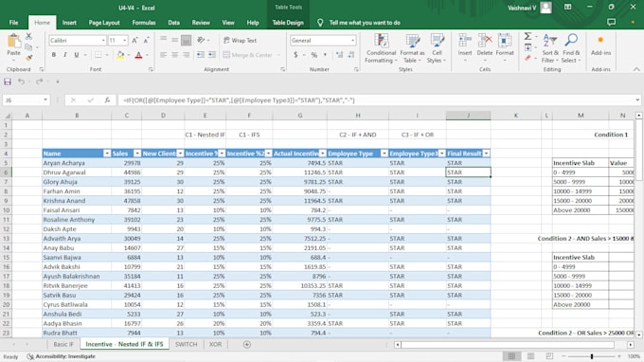644x362 pixels.
Task: Apply the yellow fill color
Action: 120,55
